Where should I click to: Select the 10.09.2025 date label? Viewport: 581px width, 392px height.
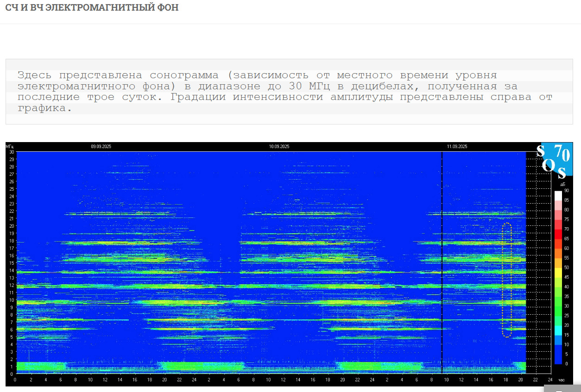click(279, 147)
